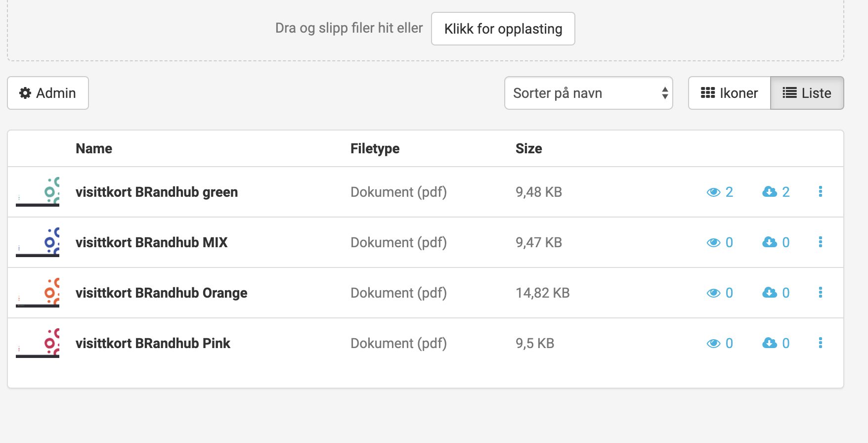Viewport: 868px width, 443px height.
Task: Open the three-dot menu for visittkort BRandhub Pink
Action: tap(821, 343)
